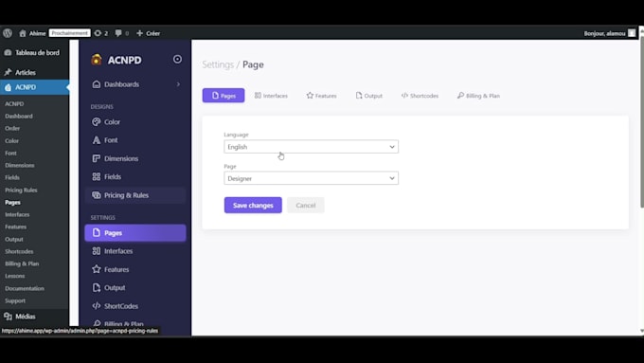
Task: Click the Médias icon
Action: coord(8,317)
